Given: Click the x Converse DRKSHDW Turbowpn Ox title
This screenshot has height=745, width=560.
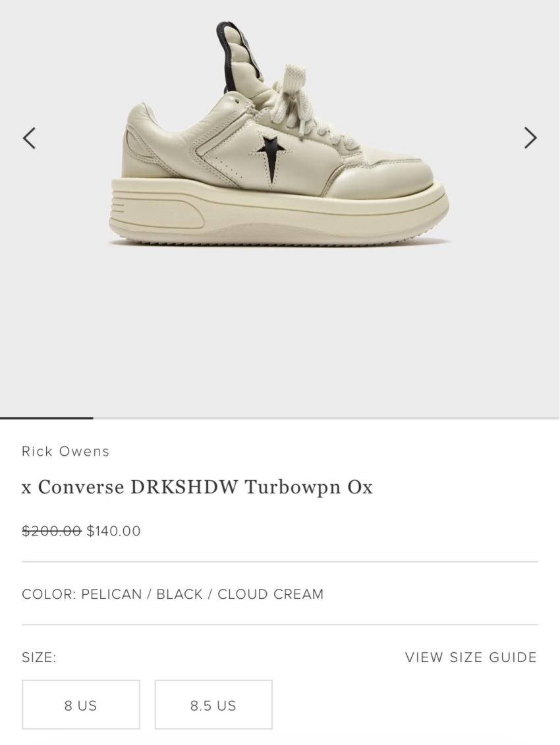Looking at the screenshot, I should tap(197, 487).
